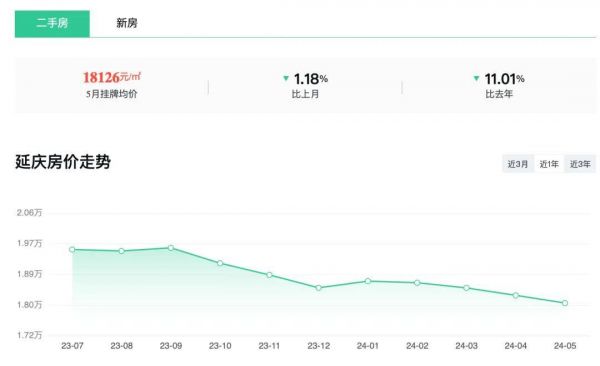
Task: Click the 23-11 data point marker
Action: 269,275
